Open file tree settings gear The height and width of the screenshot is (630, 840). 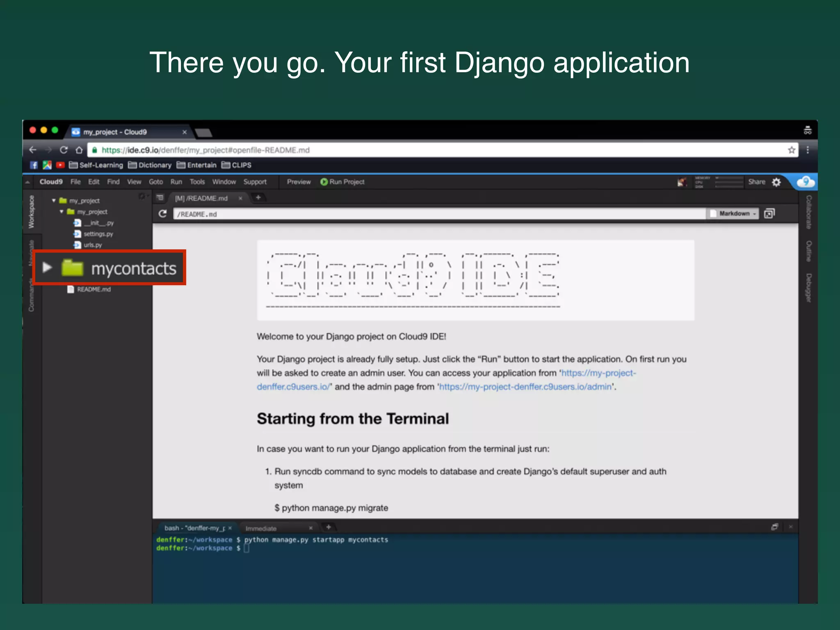coord(142,197)
